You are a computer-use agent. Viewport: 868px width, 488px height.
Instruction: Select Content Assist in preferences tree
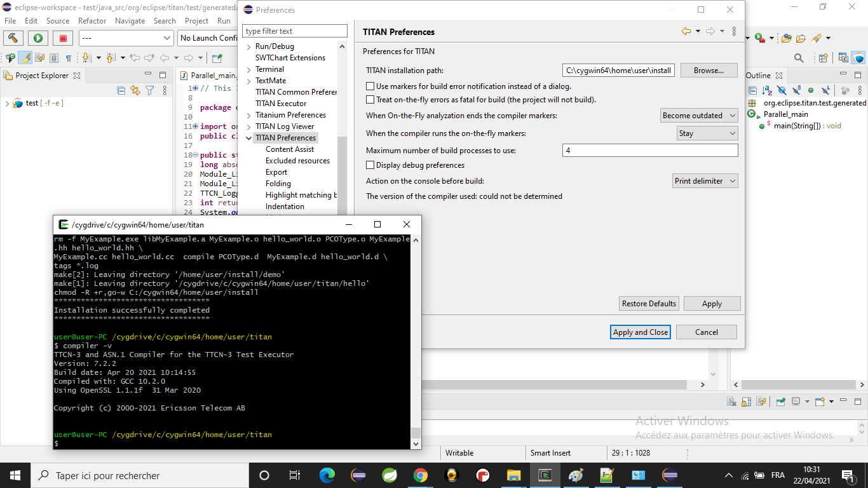[290, 149]
